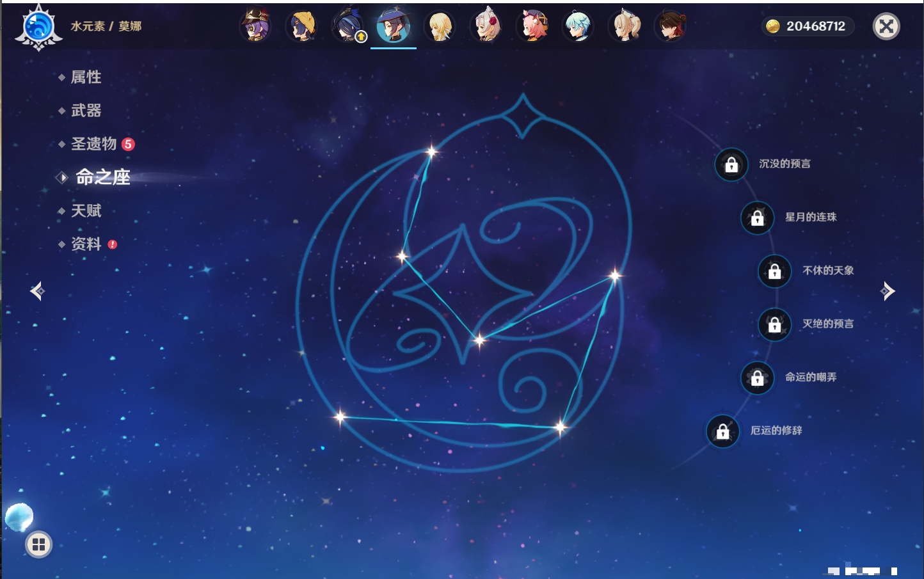This screenshot has height=579, width=924.
Task: Close the character screen with X
Action: tap(886, 26)
